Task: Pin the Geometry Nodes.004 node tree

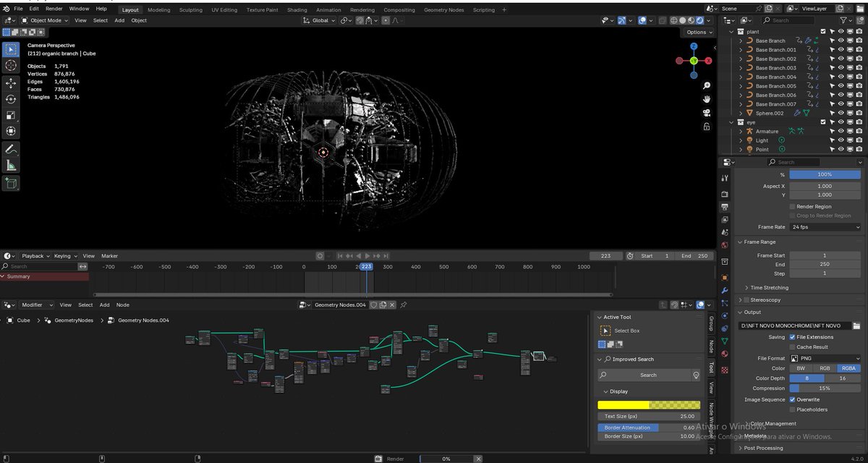Action: 403,305
